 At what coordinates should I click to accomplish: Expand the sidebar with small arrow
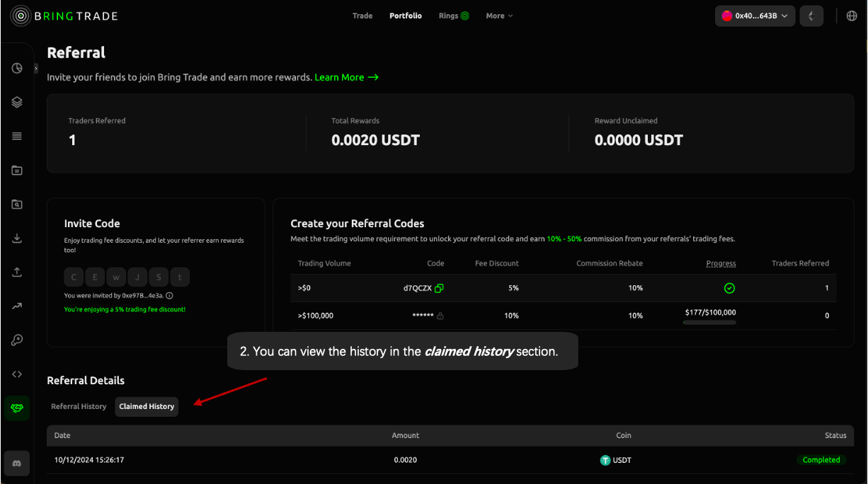(x=36, y=68)
